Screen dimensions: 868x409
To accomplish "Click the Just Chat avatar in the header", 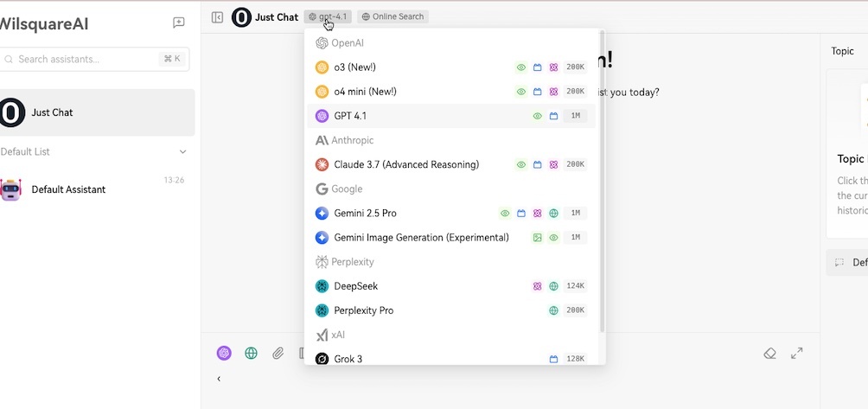I will coord(241,17).
